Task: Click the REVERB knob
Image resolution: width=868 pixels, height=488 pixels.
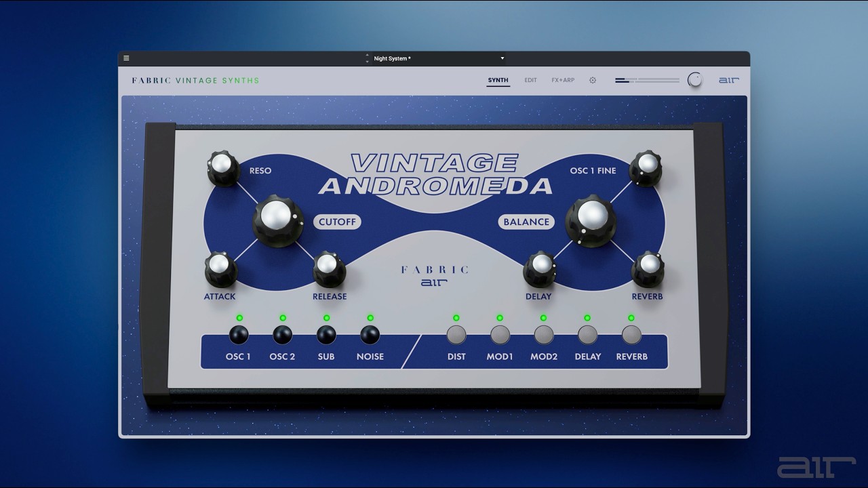Action: point(648,268)
